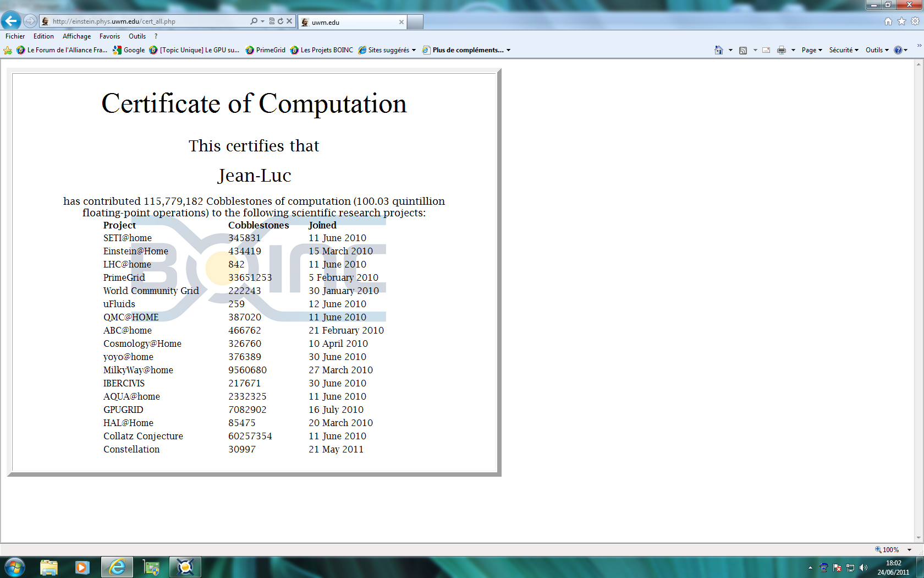
Task: Open [Topic Unique] Le GPU su... bookmark
Action: pos(194,50)
